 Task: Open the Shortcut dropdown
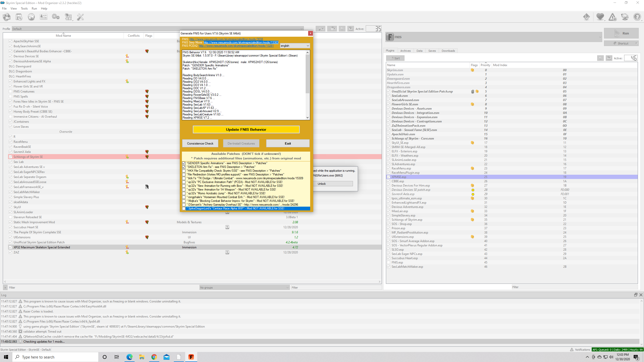pyautogui.click(x=621, y=43)
